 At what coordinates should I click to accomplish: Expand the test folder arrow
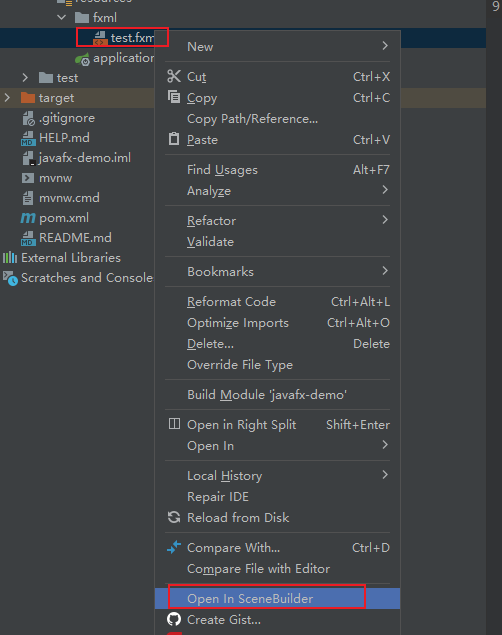pos(25,77)
